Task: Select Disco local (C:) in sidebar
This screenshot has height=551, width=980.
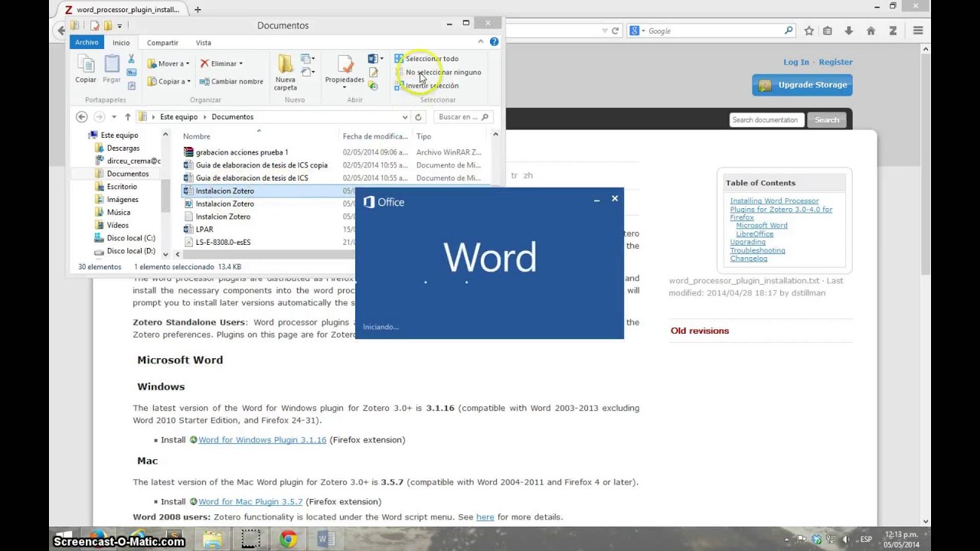Action: (130, 238)
